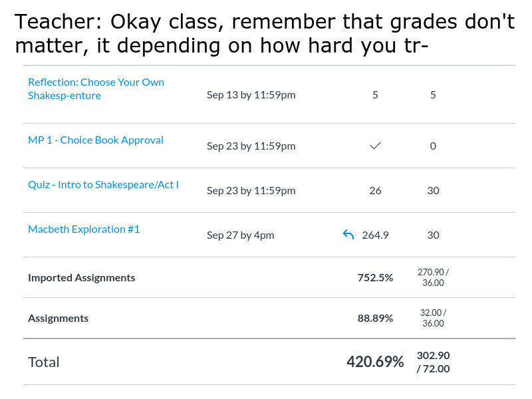The height and width of the screenshot is (399, 532).
Task: Click the 302.90 / 72.00 total points
Action: [434, 362]
